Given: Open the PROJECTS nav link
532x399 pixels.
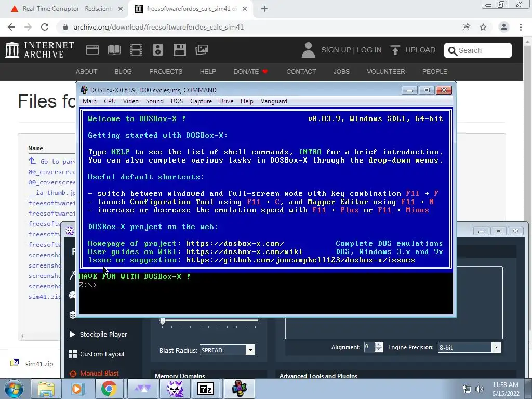Looking at the screenshot, I should tap(166, 72).
